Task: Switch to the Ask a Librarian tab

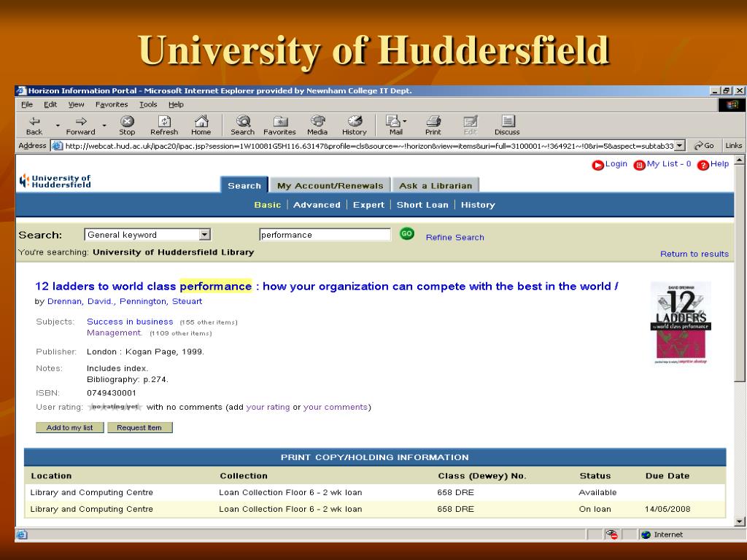Action: 436,185
